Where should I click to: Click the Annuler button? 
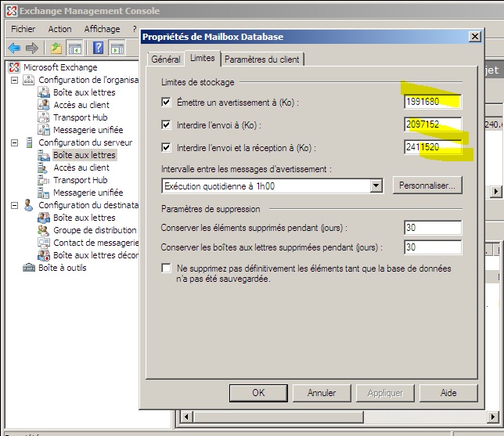click(x=322, y=393)
